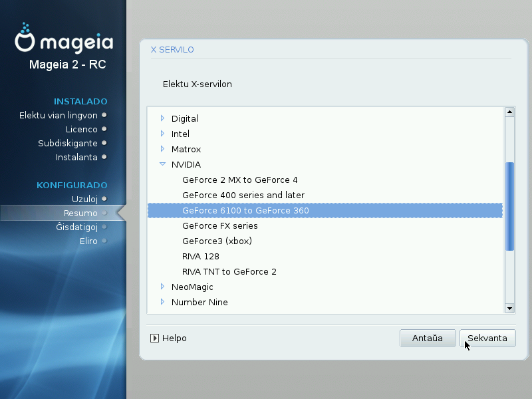Click the Eliro step
Image resolution: width=532 pixels, height=399 pixels.
88,241
